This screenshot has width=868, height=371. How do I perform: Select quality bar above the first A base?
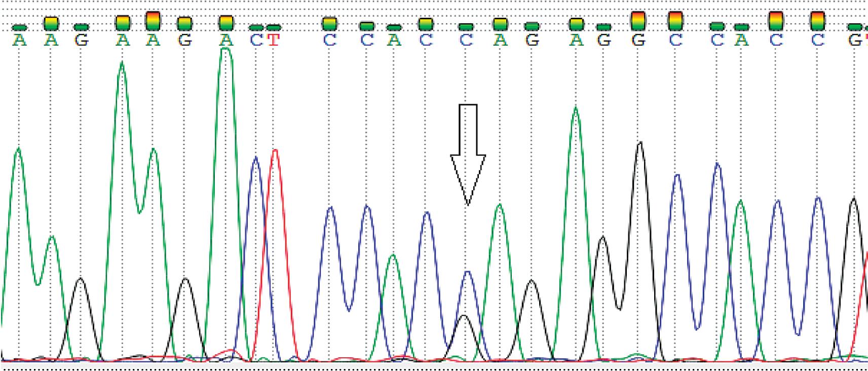19,27
